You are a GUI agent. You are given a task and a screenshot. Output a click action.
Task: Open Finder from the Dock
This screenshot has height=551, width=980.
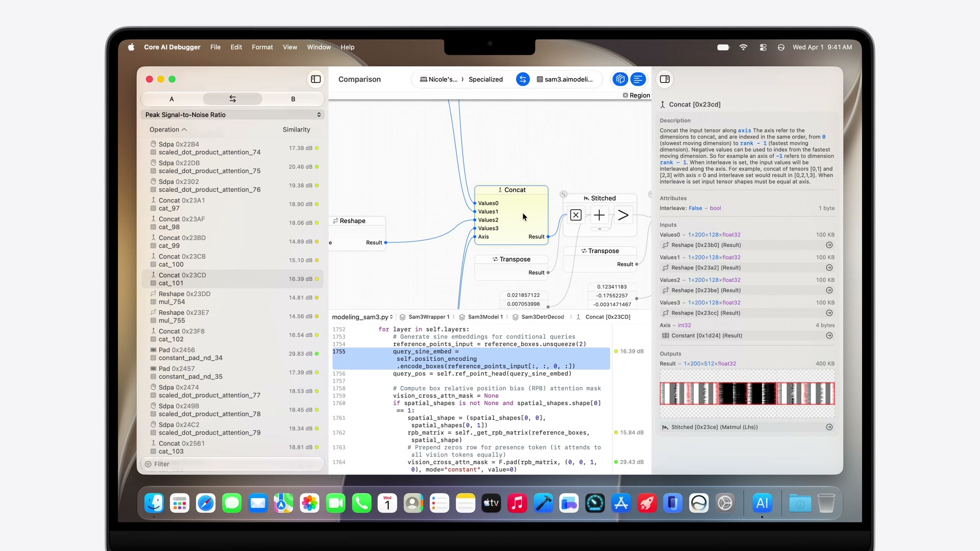[x=154, y=504]
